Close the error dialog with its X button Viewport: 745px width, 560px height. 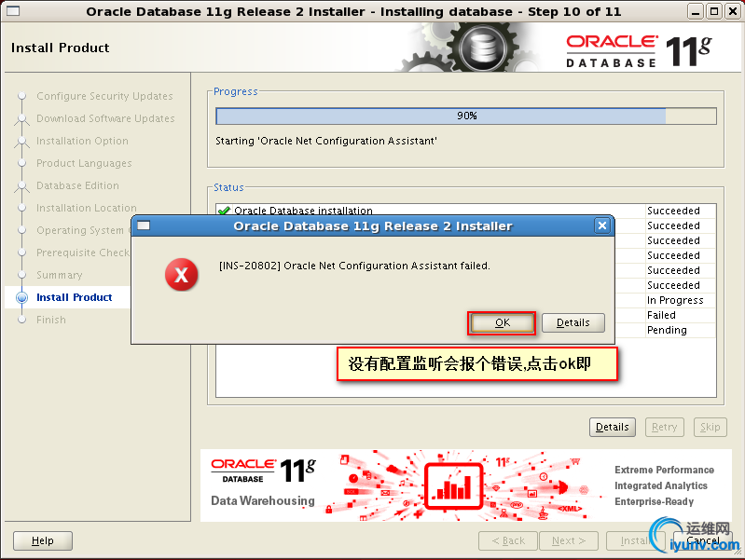[x=602, y=225]
